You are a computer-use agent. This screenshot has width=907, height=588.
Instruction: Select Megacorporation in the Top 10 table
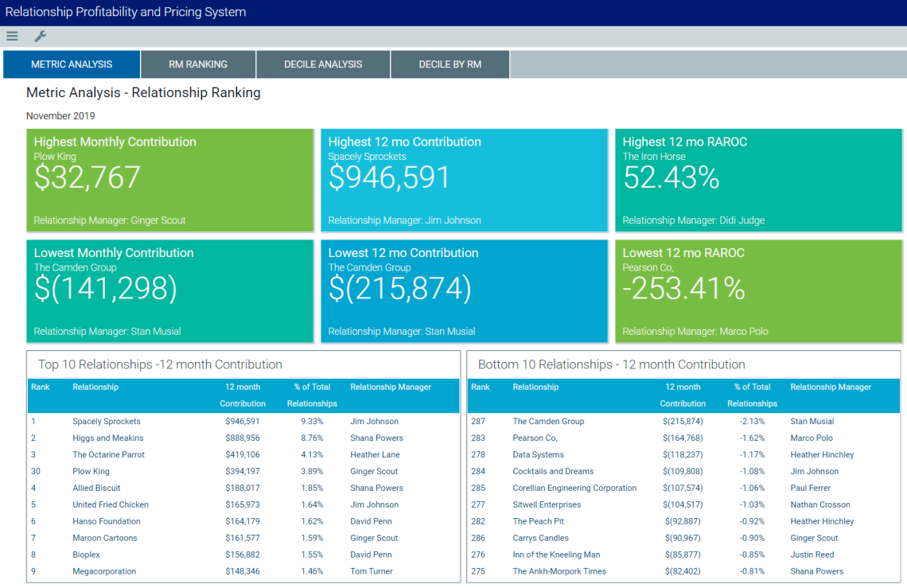[x=105, y=570]
